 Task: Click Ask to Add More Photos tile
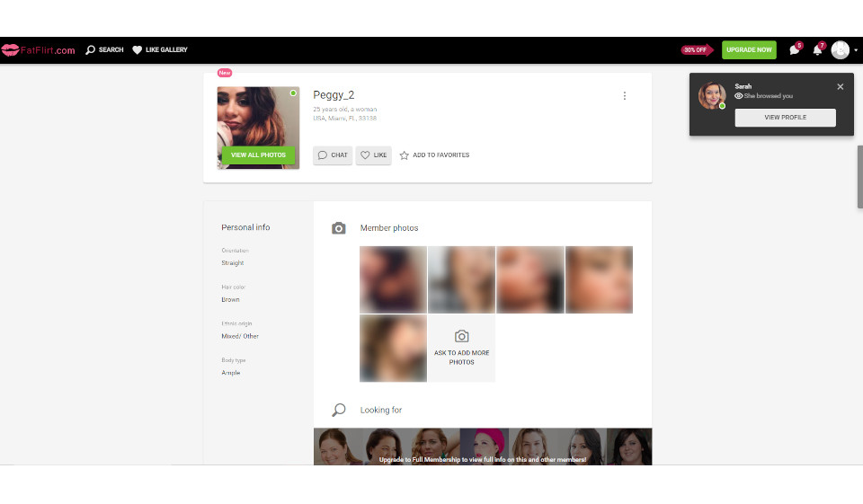pyautogui.click(x=461, y=348)
